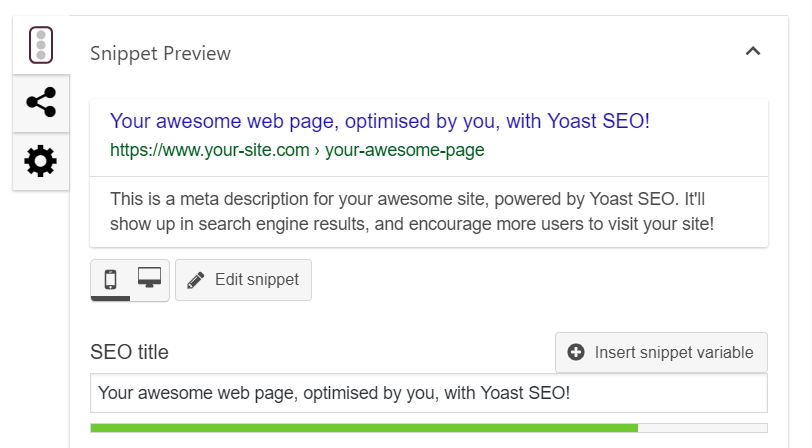
Task: Click the unfilled end of title progress bar
Action: [703, 428]
